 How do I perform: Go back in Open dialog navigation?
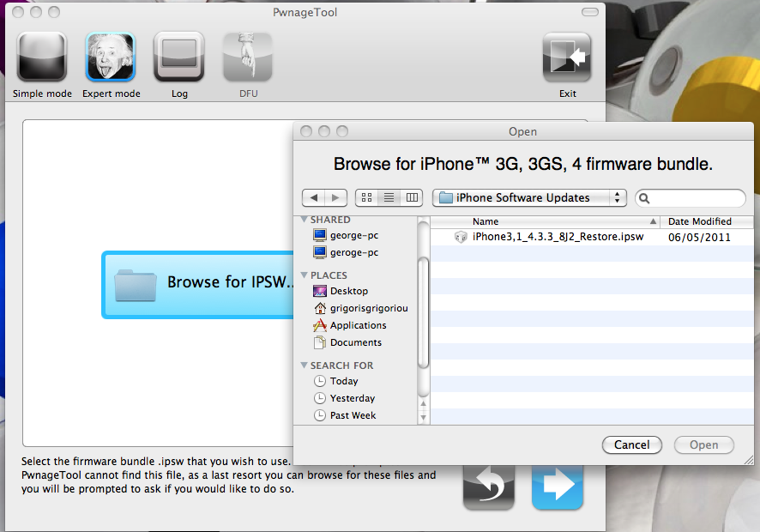click(314, 198)
